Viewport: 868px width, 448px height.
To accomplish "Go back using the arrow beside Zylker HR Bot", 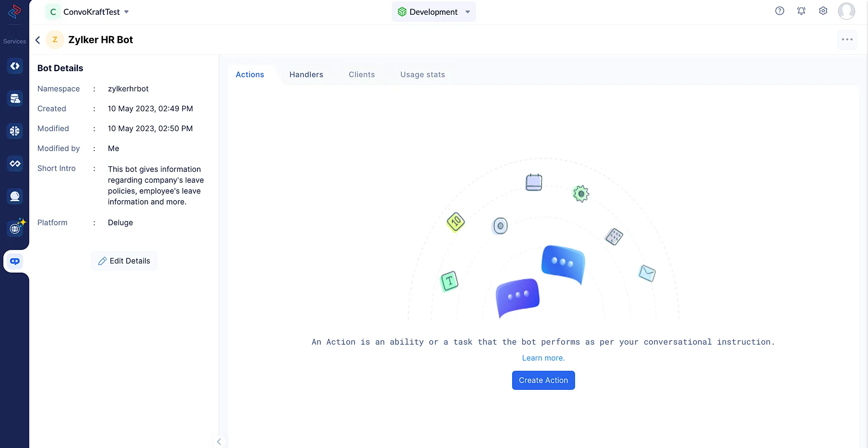I will click(x=38, y=40).
